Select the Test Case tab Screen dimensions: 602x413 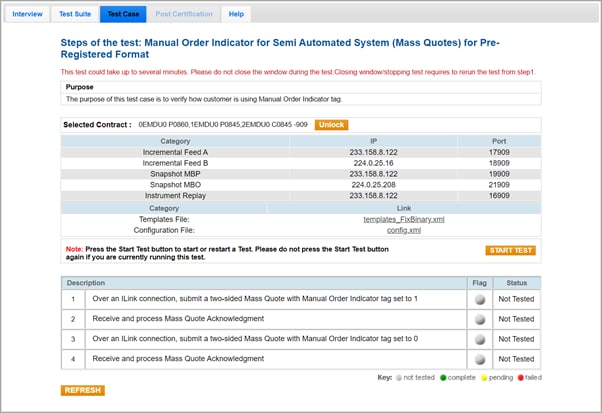[x=123, y=14]
